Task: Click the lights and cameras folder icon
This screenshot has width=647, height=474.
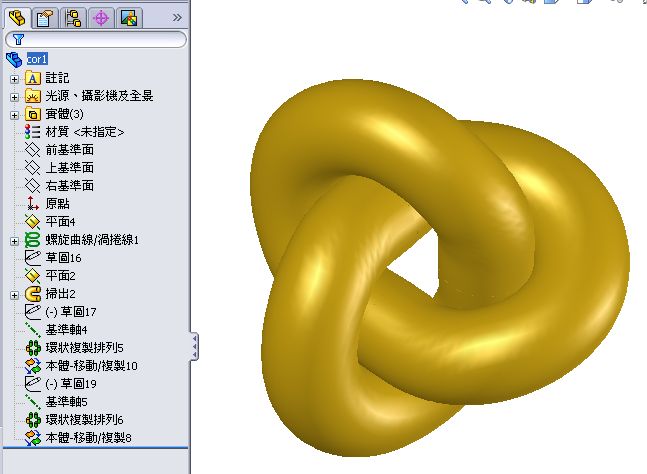Action: point(33,96)
